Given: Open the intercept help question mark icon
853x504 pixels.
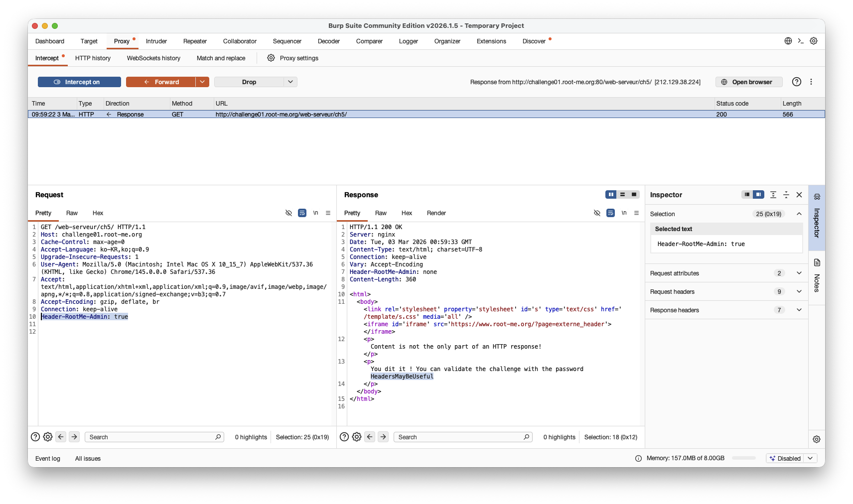Looking at the screenshot, I should point(797,82).
